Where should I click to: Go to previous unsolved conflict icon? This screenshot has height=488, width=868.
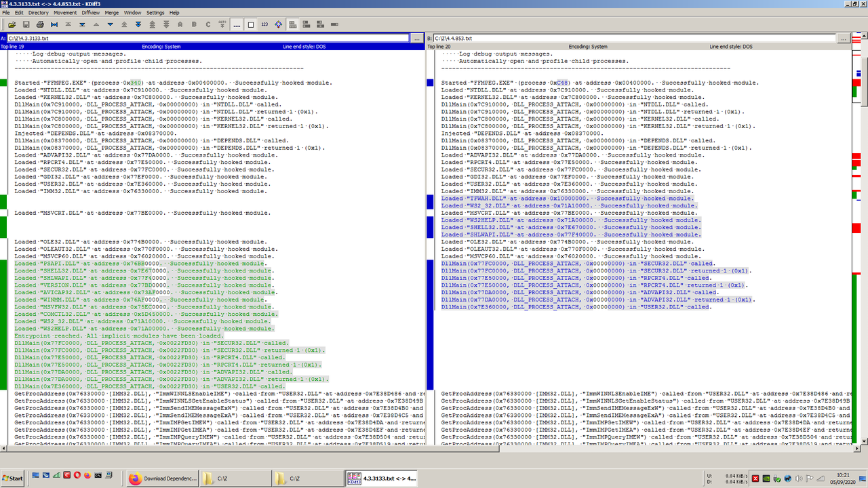click(x=153, y=24)
